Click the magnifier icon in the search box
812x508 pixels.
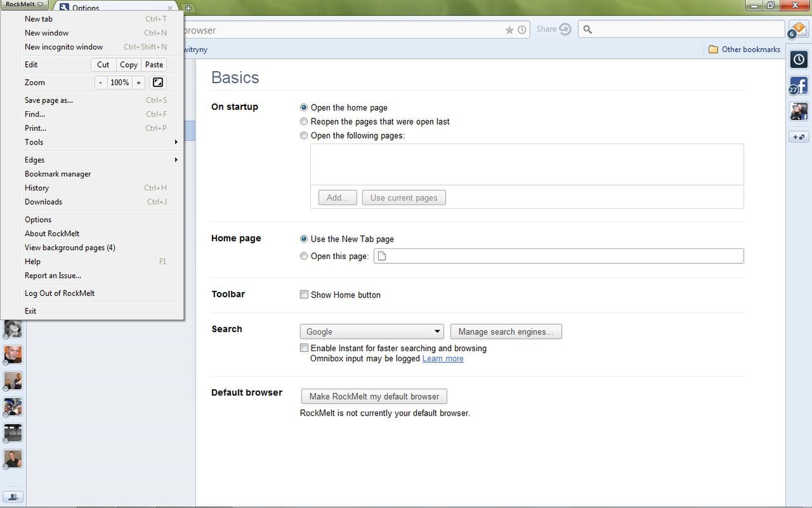point(587,29)
